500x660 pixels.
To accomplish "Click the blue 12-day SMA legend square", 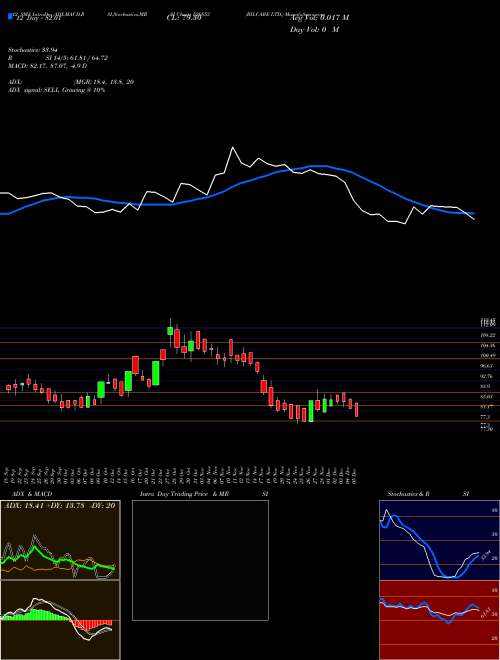I will (x=11, y=16).
